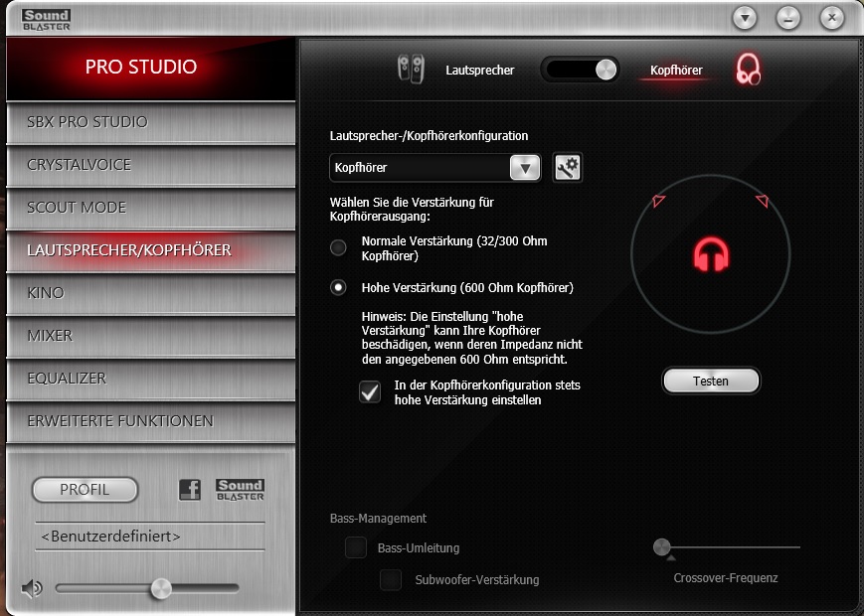
Task: Click the right red speaker arrow marker
Action: pyautogui.click(x=763, y=201)
